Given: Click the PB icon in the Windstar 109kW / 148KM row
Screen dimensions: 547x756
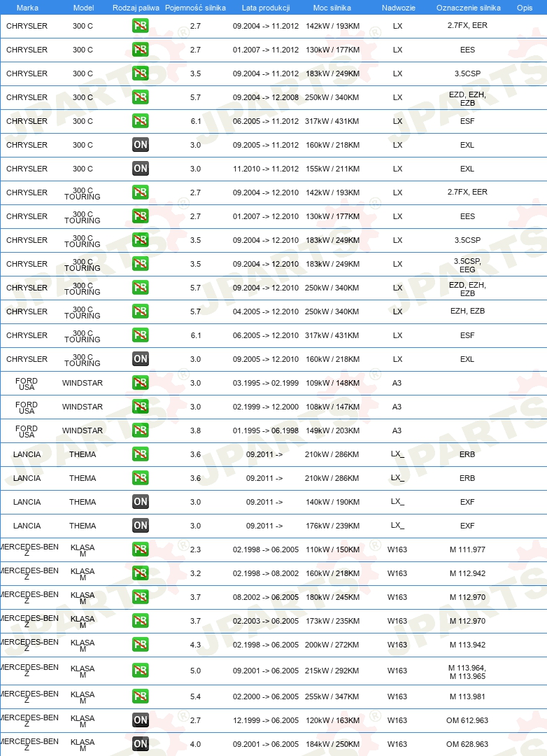Looking at the screenshot, I should [x=140, y=383].
